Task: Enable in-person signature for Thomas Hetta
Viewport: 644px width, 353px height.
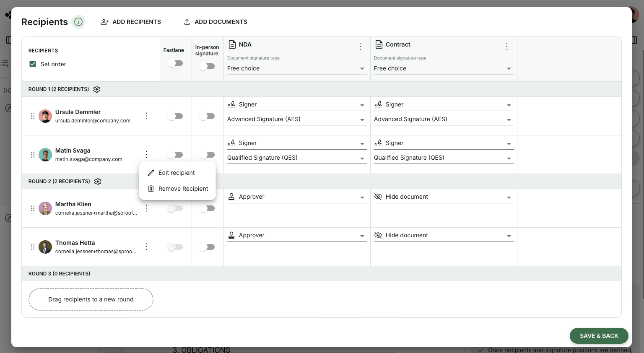Action: pyautogui.click(x=207, y=247)
